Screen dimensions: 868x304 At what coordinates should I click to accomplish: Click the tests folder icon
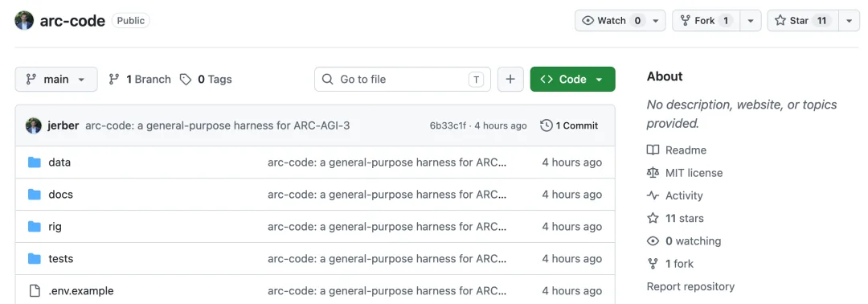point(35,259)
